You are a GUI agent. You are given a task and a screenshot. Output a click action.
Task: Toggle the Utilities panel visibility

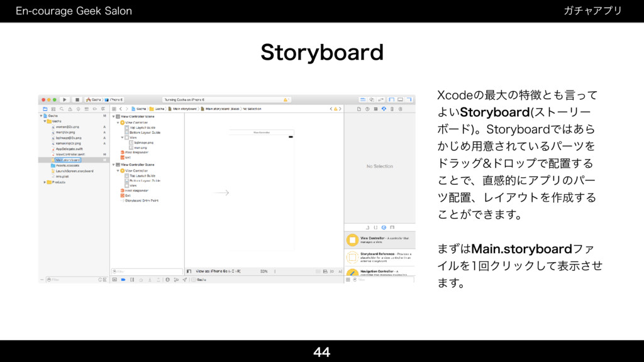pos(409,100)
